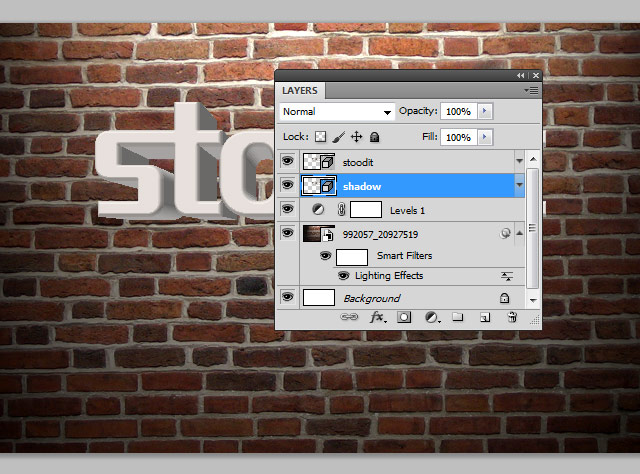Click the Opacity value field
640x474 pixels.
pos(459,111)
